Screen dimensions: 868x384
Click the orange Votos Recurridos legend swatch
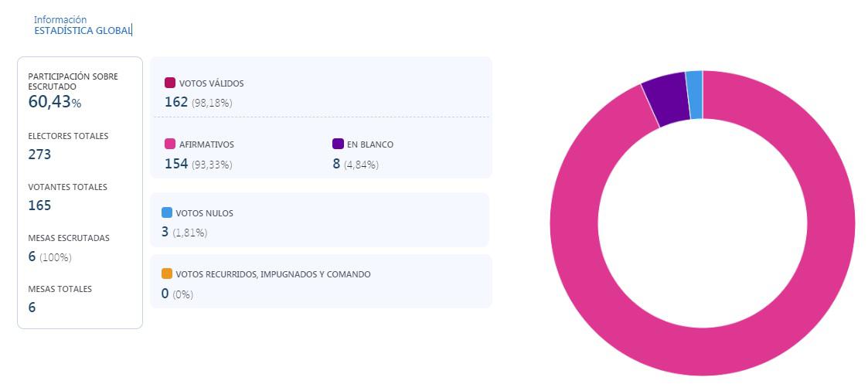pyautogui.click(x=167, y=274)
